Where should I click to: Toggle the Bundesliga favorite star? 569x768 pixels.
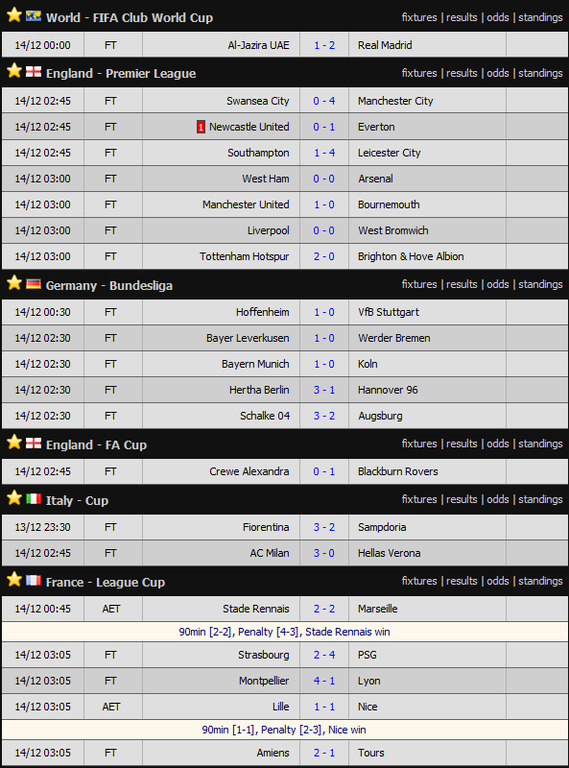click(x=14, y=283)
